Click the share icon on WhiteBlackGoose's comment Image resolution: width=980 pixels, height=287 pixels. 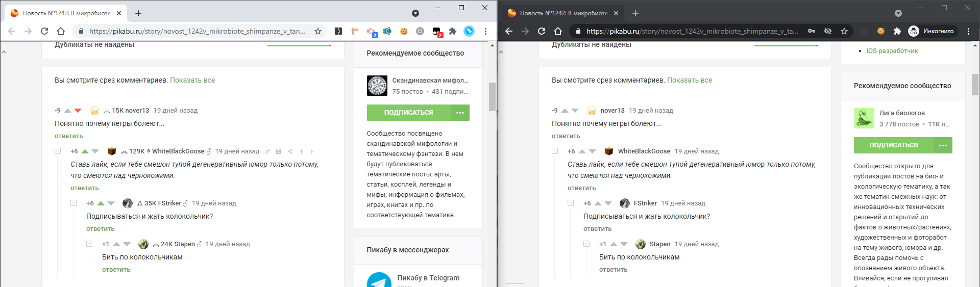coord(290,151)
